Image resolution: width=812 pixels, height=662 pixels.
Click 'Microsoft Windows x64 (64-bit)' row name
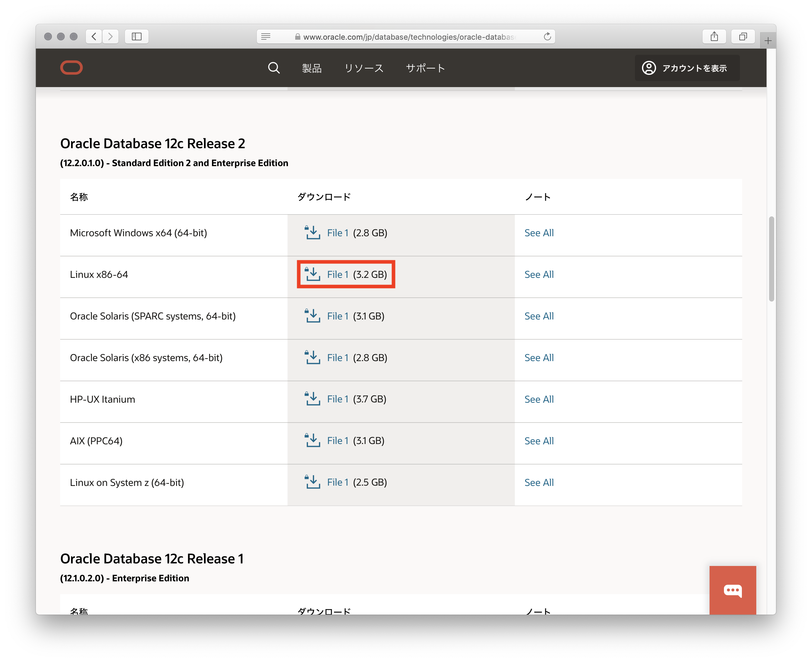coord(138,233)
